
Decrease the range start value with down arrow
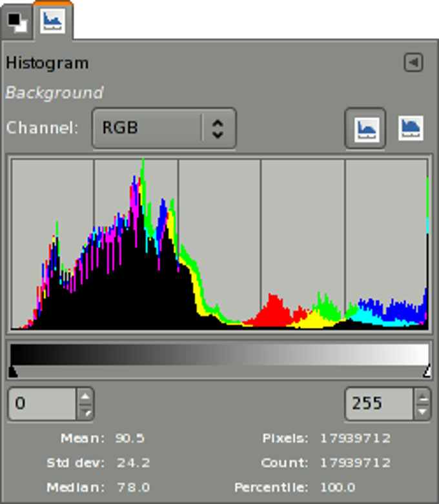pos(85,412)
